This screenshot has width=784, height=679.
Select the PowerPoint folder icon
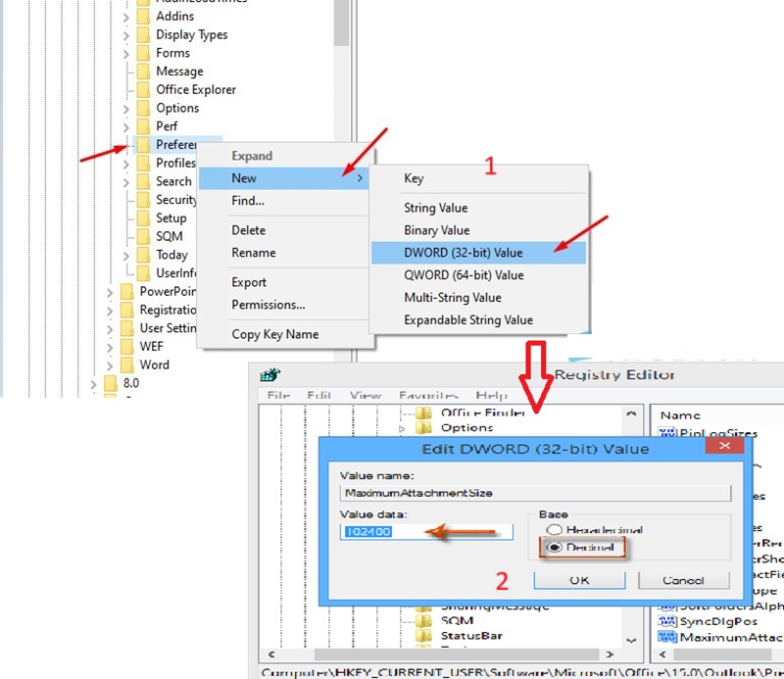pos(126,292)
